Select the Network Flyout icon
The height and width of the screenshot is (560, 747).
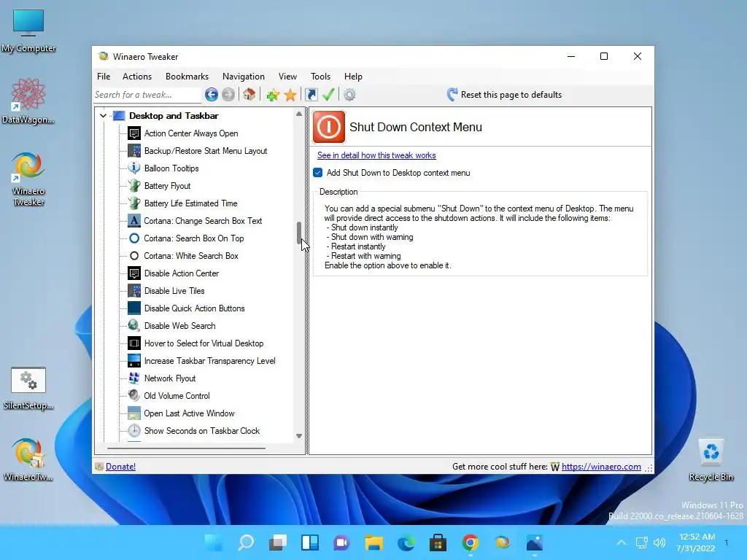click(x=134, y=378)
